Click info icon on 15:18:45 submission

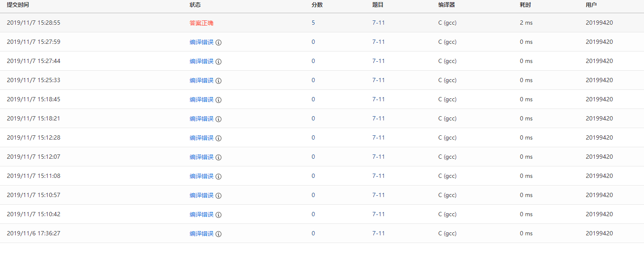218,100
